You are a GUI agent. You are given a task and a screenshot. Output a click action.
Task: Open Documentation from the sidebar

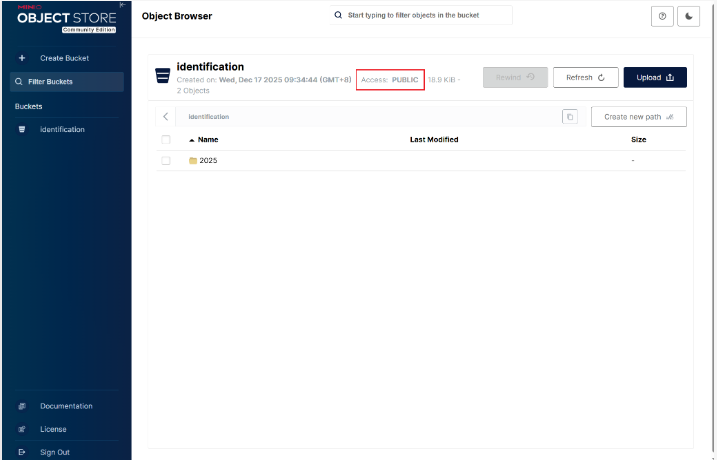pyautogui.click(x=66, y=406)
